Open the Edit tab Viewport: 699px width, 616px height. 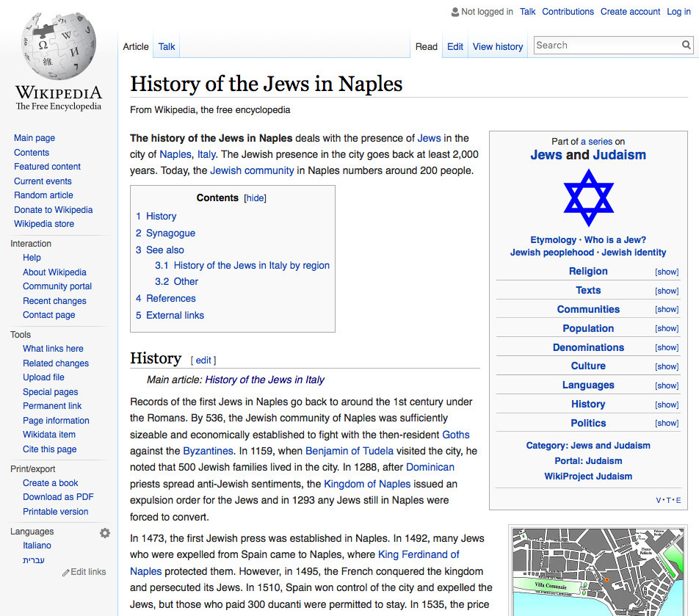pyautogui.click(x=454, y=46)
